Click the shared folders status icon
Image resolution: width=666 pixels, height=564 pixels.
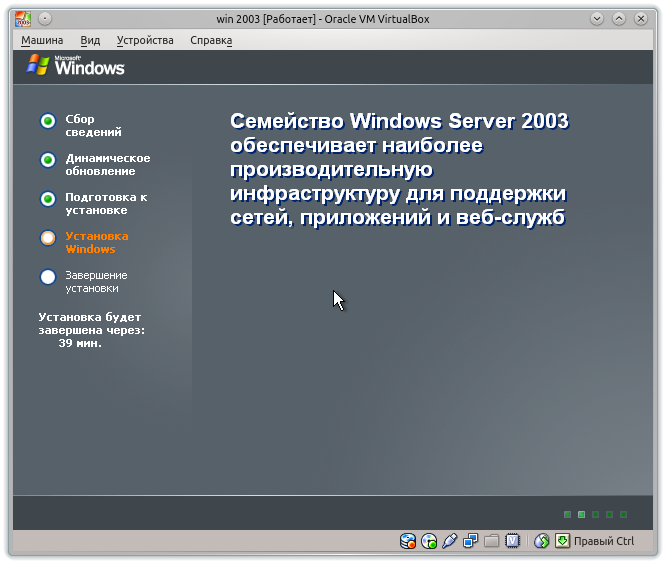[x=491, y=541]
